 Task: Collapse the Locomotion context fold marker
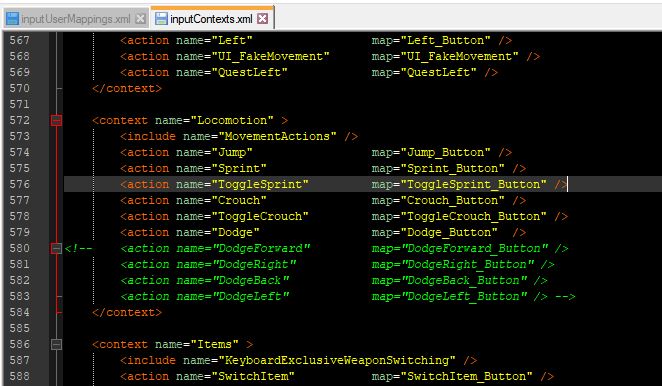point(56,120)
